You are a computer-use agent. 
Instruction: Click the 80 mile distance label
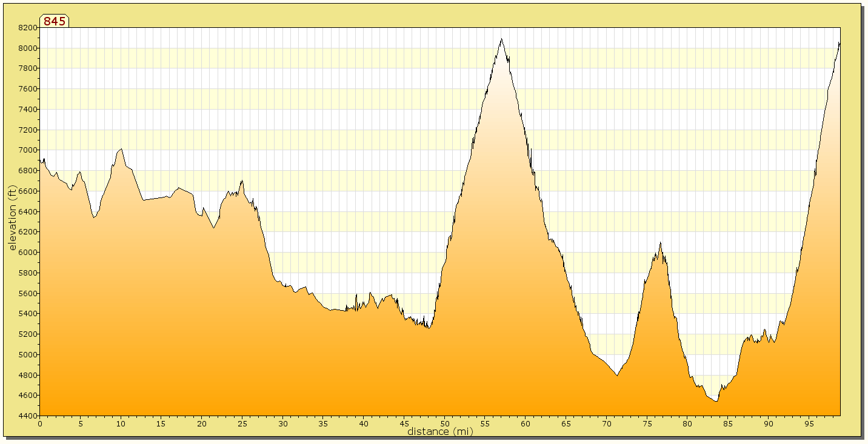point(687,424)
